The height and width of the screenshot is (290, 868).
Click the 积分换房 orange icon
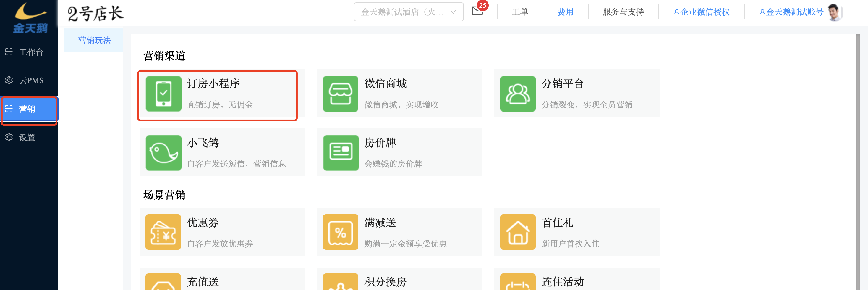[340, 282]
